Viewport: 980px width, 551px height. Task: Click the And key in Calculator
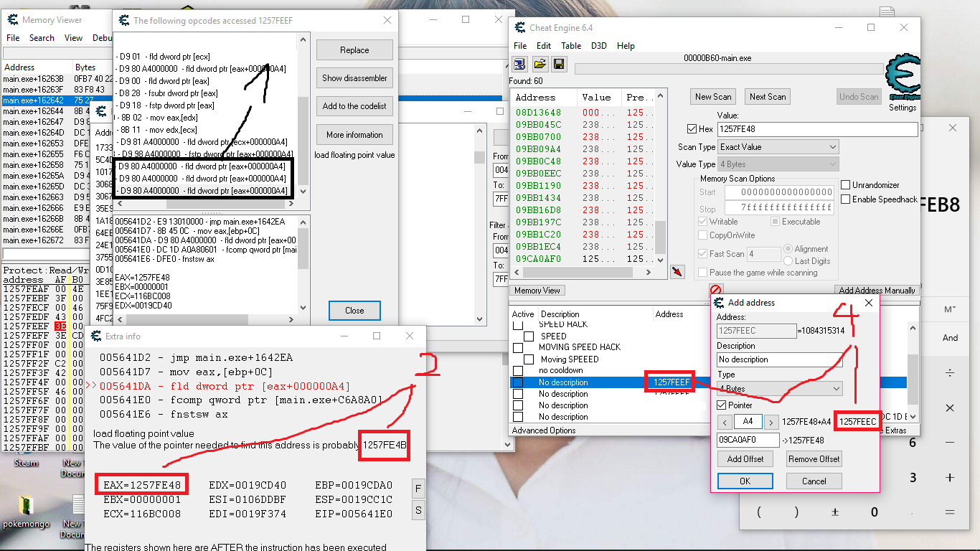950,337
